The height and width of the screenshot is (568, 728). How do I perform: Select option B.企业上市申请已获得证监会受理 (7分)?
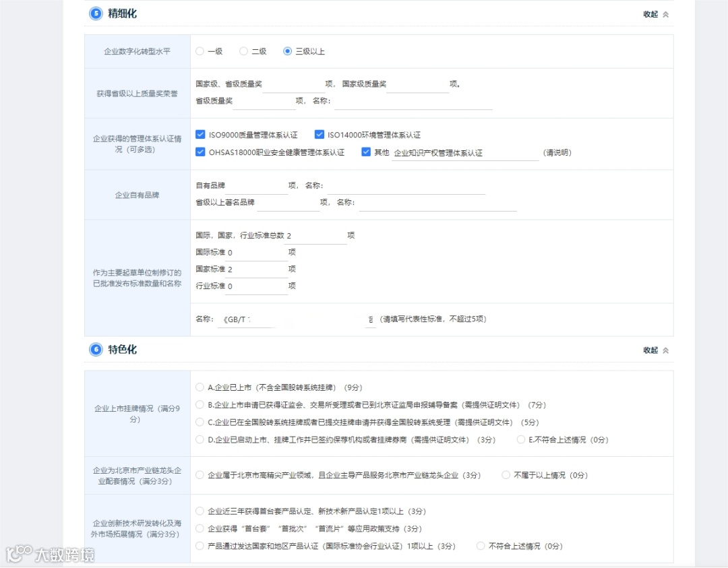[x=200, y=405]
